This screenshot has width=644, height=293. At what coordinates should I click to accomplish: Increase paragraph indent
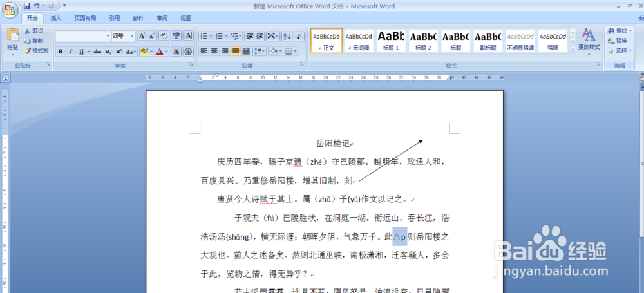(x=260, y=36)
